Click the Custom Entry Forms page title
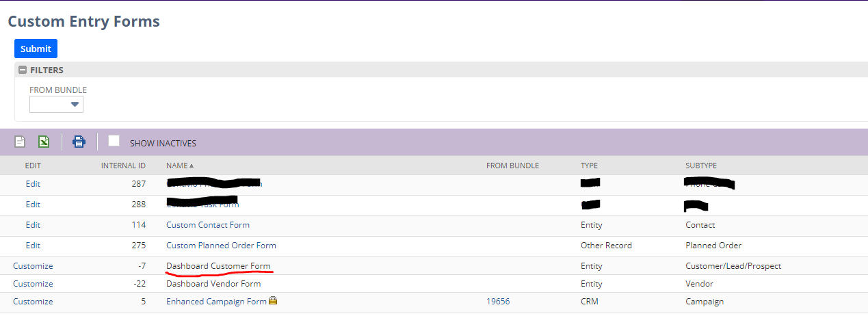868x316 pixels. [83, 21]
